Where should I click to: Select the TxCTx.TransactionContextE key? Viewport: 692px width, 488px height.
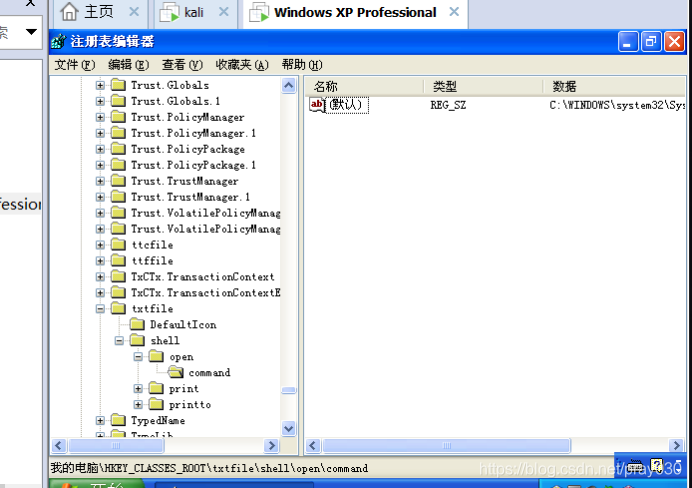pos(206,293)
